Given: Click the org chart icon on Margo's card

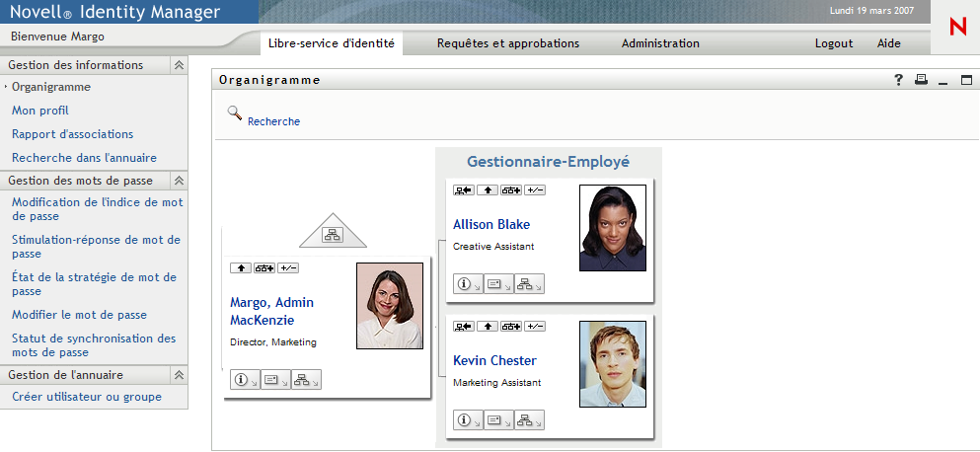Looking at the screenshot, I should 306,380.
